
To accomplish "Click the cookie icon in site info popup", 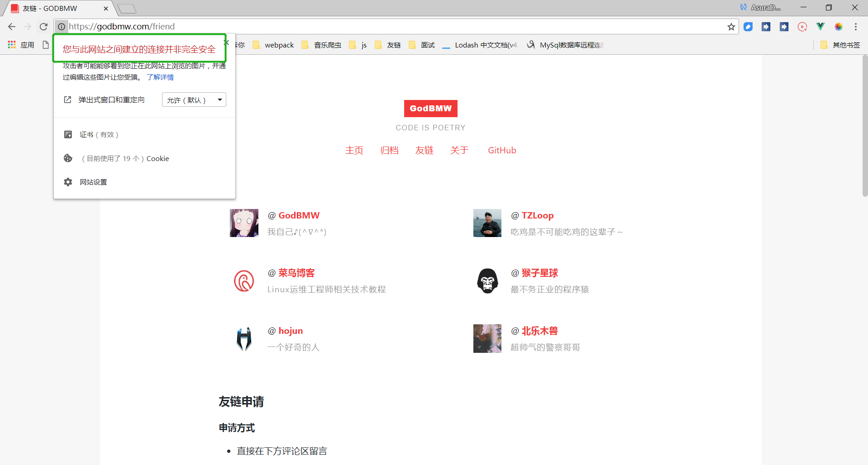I will click(68, 158).
